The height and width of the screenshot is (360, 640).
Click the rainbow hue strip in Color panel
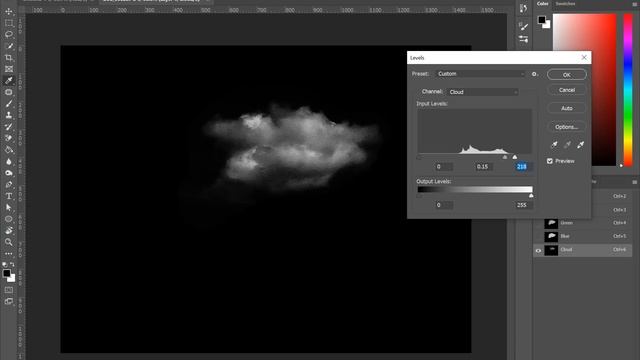pos(628,90)
